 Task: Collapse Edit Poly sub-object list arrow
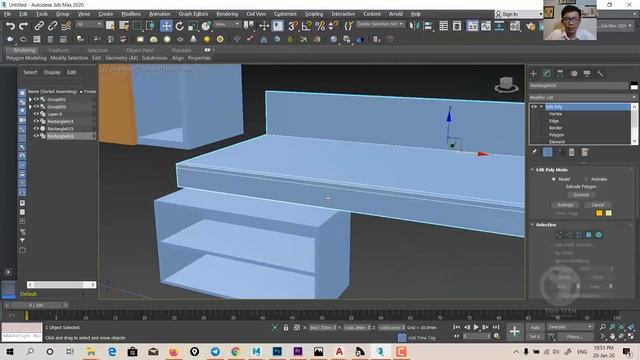tap(541, 107)
